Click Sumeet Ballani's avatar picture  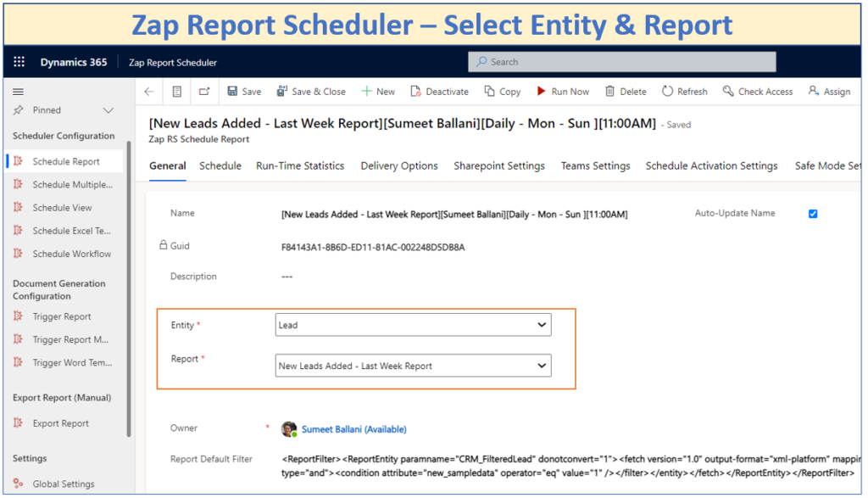click(289, 428)
